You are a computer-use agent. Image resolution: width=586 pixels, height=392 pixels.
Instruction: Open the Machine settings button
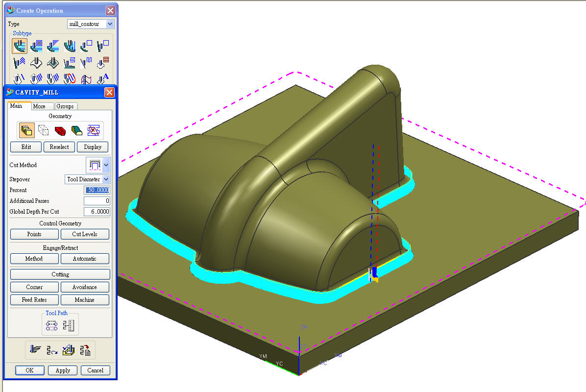[x=85, y=300]
